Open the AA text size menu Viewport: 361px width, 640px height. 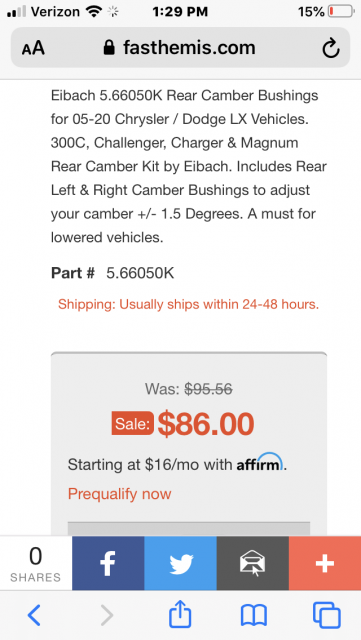point(33,48)
